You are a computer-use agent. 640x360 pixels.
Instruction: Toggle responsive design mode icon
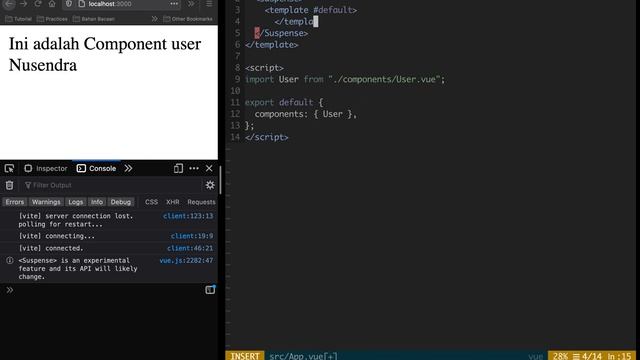pos(178,168)
